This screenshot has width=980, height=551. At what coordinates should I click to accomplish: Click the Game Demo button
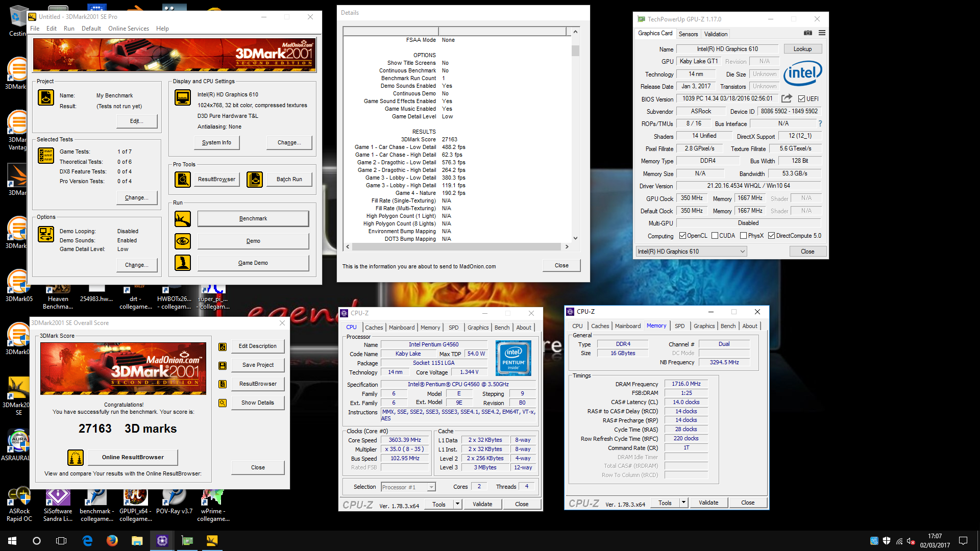[x=253, y=263]
